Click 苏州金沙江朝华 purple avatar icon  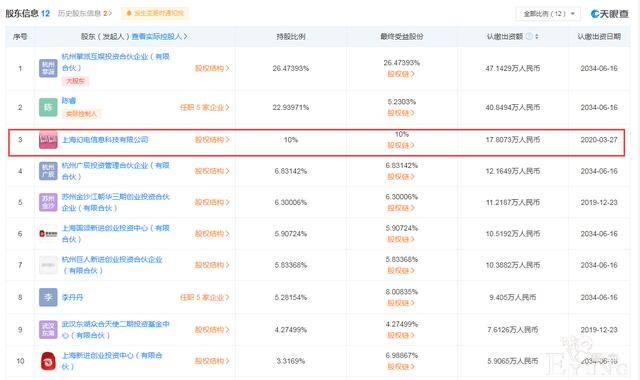point(48,202)
